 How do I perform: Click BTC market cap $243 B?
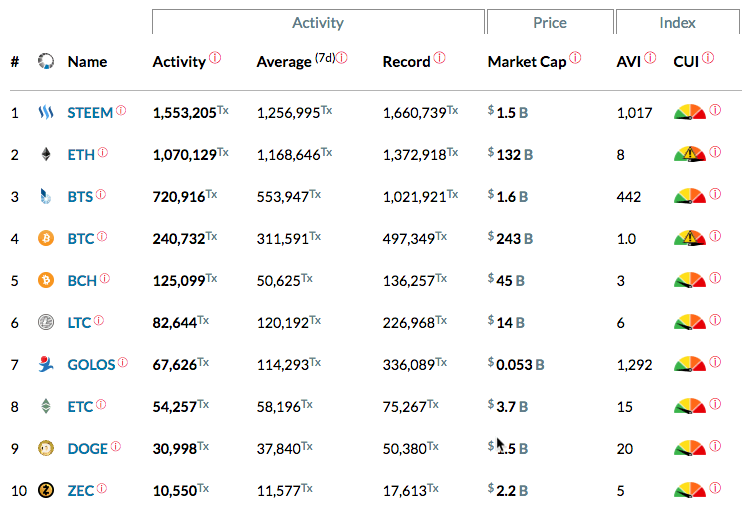pos(510,238)
